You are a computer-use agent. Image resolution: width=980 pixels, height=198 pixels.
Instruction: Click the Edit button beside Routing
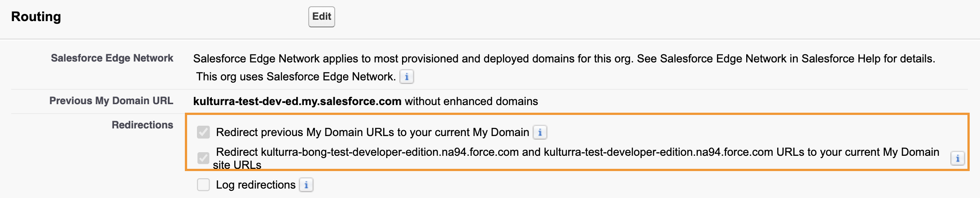point(321,17)
